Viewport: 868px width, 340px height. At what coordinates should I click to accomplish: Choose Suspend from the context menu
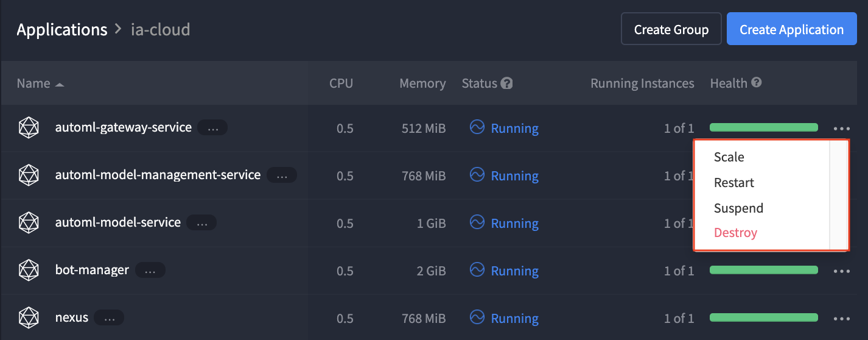[738, 208]
